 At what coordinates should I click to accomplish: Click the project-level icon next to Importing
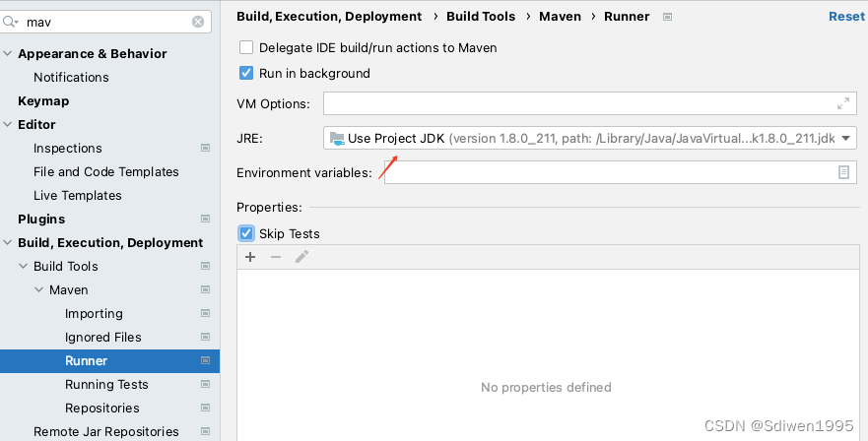click(205, 314)
